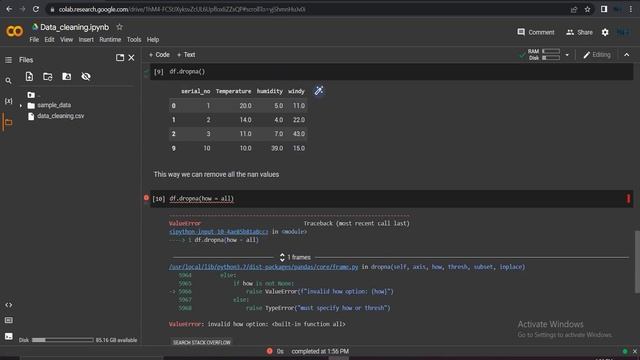Image resolution: width=640 pixels, height=360 pixels.
Task: Select the sample_data folder
Action: pyautogui.click(x=53, y=105)
